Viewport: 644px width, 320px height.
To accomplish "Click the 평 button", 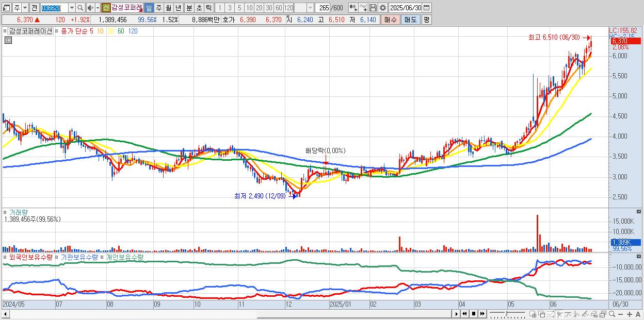I will click(426, 20).
